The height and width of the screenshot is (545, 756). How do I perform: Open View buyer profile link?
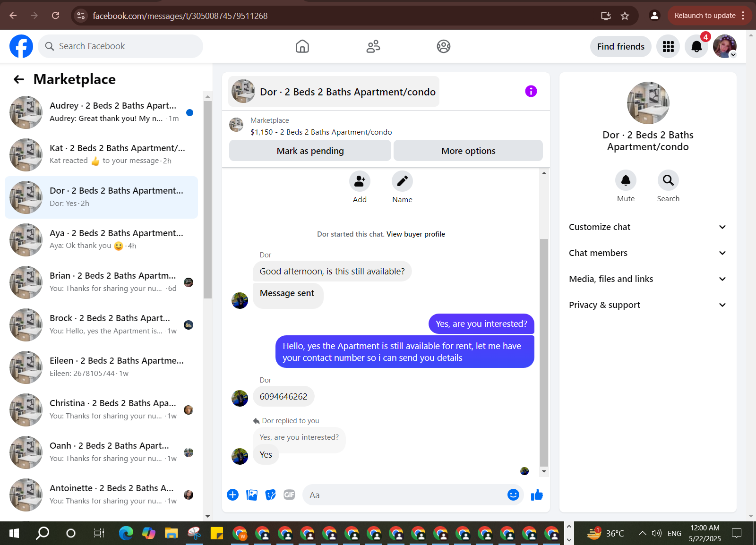(x=416, y=234)
